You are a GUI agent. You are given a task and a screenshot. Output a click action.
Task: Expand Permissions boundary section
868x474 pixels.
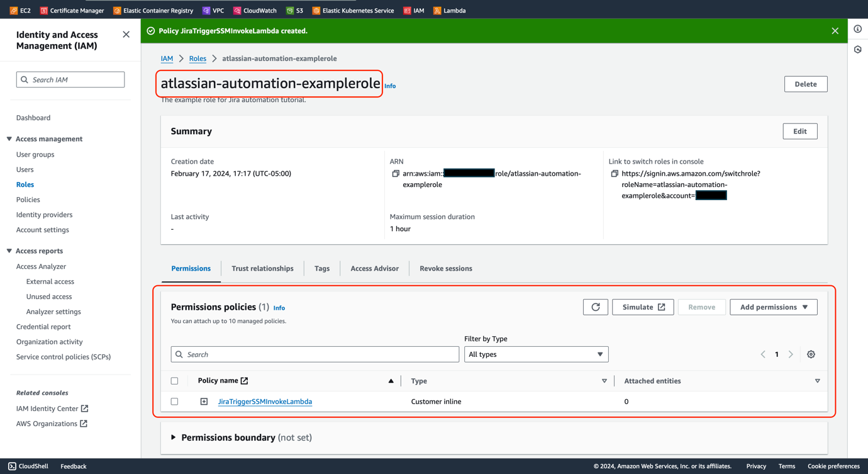(x=174, y=437)
